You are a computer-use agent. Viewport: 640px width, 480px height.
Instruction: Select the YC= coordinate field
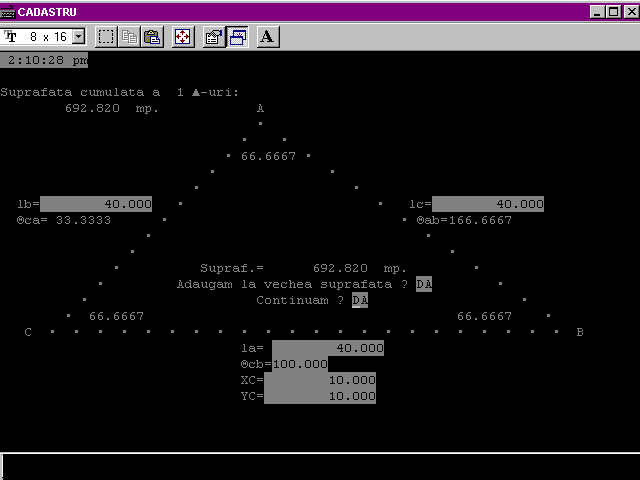(320, 396)
